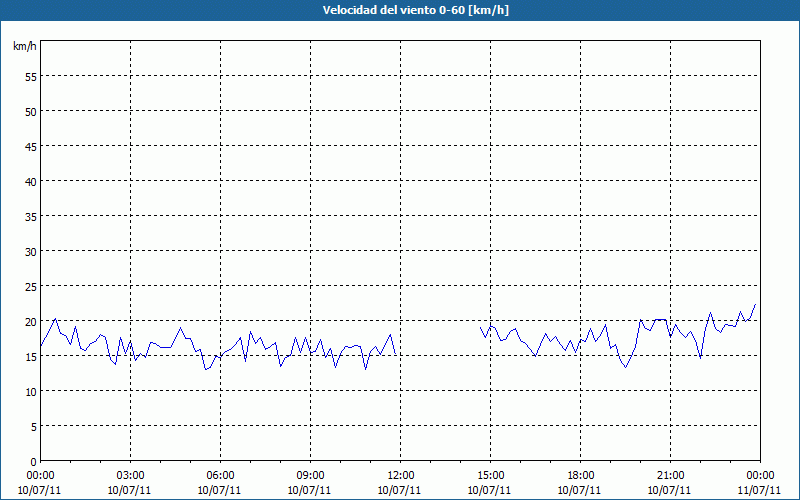Click the y-axis value 55
This screenshot has height=500, width=800.
pyautogui.click(x=31, y=77)
